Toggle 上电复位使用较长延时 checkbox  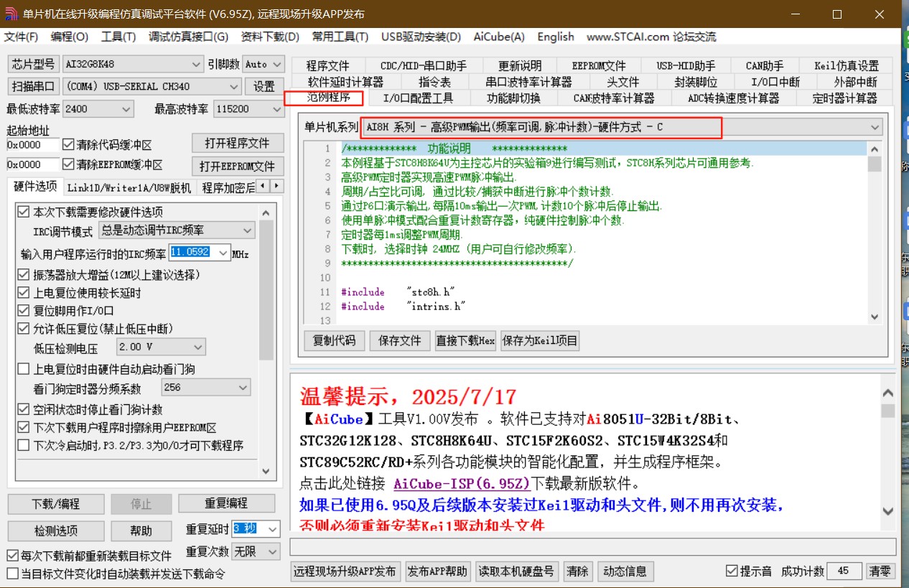coord(23,293)
